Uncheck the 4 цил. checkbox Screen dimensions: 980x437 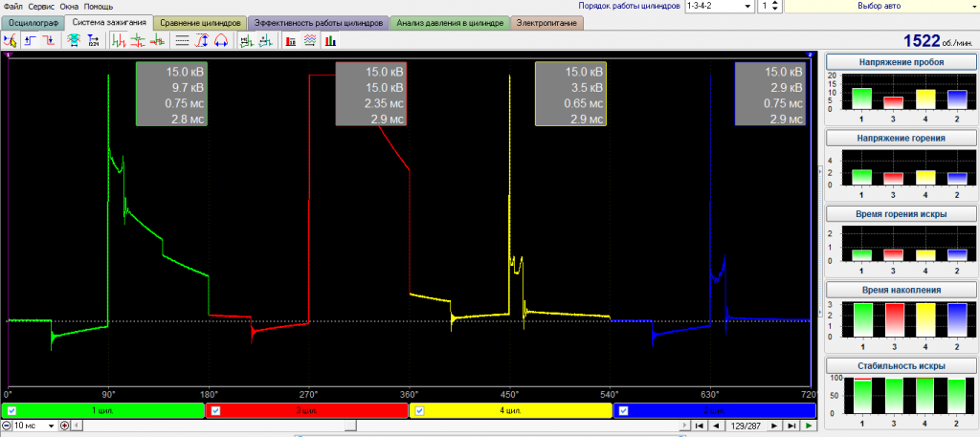(420, 411)
